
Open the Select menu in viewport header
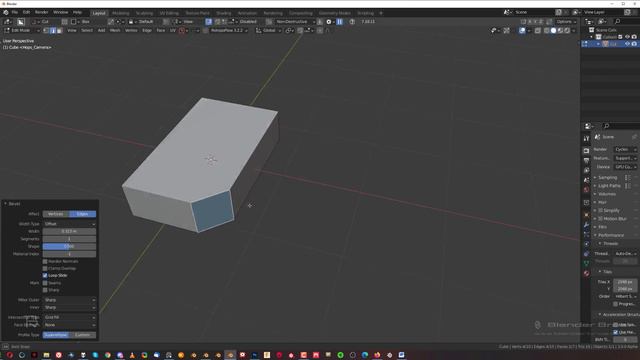coord(87,31)
